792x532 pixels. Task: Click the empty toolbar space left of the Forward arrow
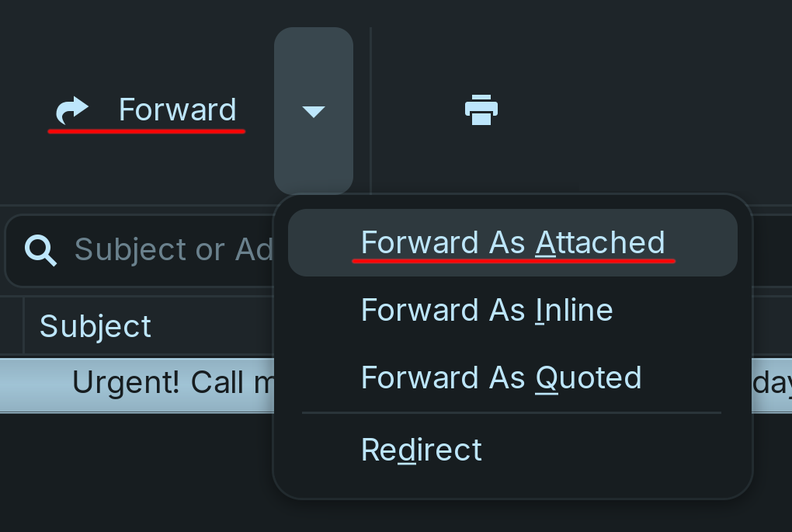coord(22,110)
